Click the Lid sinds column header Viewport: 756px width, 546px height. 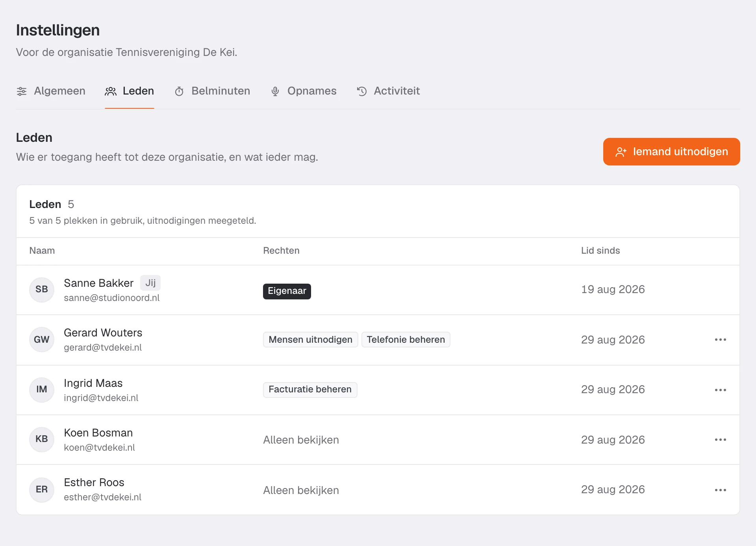(601, 251)
